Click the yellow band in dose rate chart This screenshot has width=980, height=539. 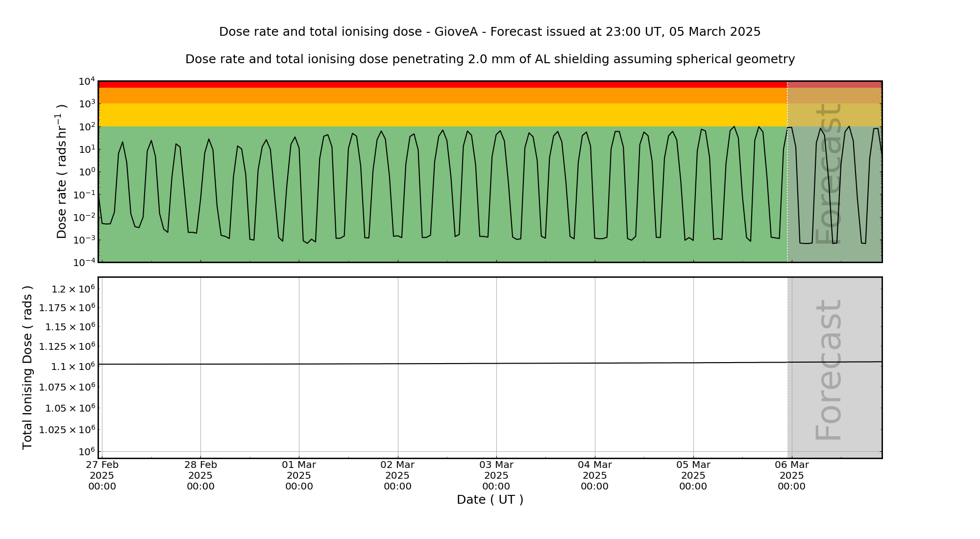point(441,115)
